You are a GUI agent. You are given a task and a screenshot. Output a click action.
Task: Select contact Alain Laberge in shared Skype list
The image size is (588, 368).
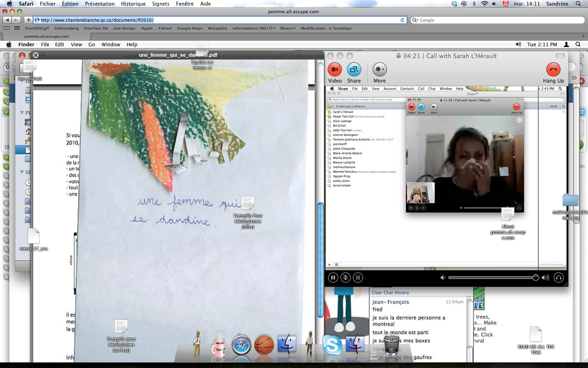[342, 121]
